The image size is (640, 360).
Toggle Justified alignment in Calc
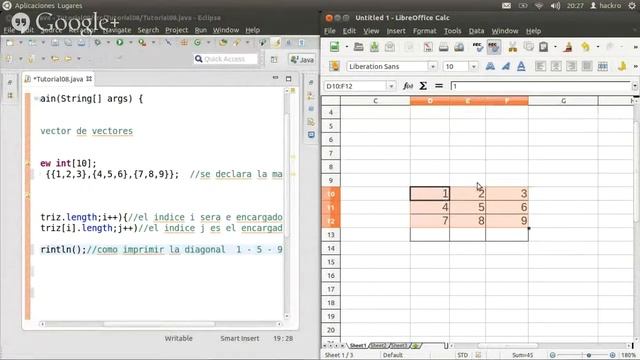click(x=587, y=66)
